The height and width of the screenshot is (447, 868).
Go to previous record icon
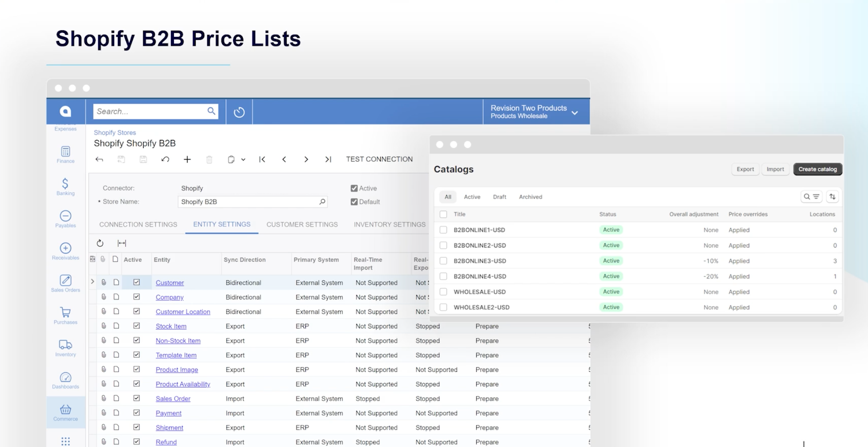(284, 159)
